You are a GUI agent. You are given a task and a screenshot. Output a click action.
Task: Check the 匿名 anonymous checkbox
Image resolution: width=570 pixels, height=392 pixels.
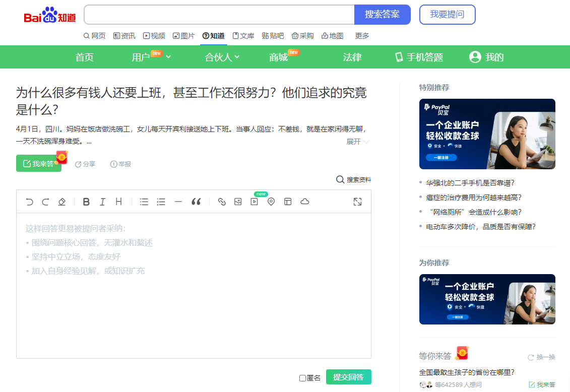point(302,378)
